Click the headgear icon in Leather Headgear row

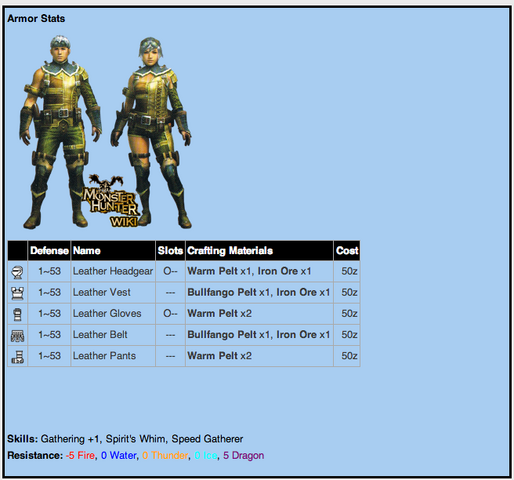pyautogui.click(x=17, y=272)
